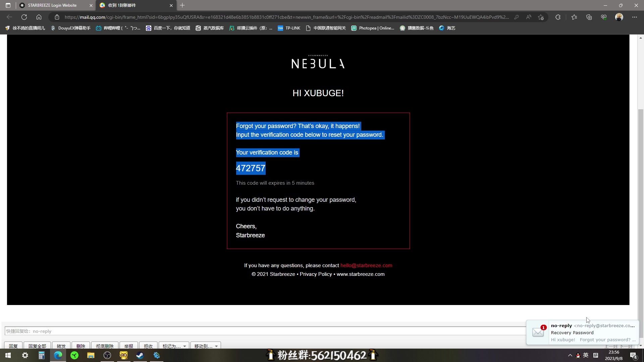Open Settings gear from taskbar
Image resolution: width=644 pixels, height=362 pixels.
[x=25, y=355]
